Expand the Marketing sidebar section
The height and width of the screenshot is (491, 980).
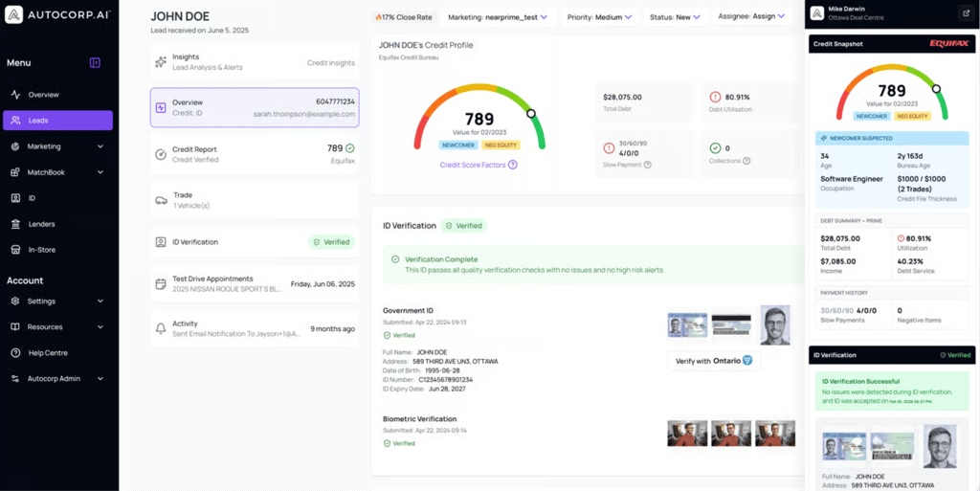[x=57, y=146]
